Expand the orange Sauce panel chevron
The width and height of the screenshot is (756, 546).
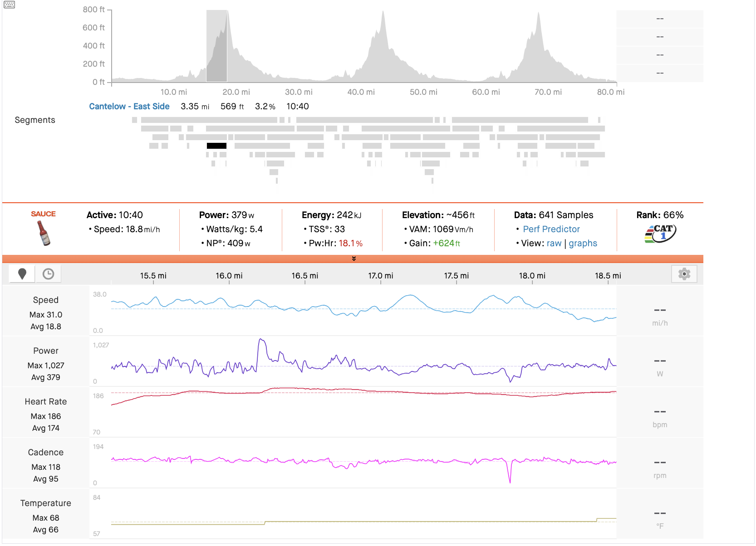[353, 258]
